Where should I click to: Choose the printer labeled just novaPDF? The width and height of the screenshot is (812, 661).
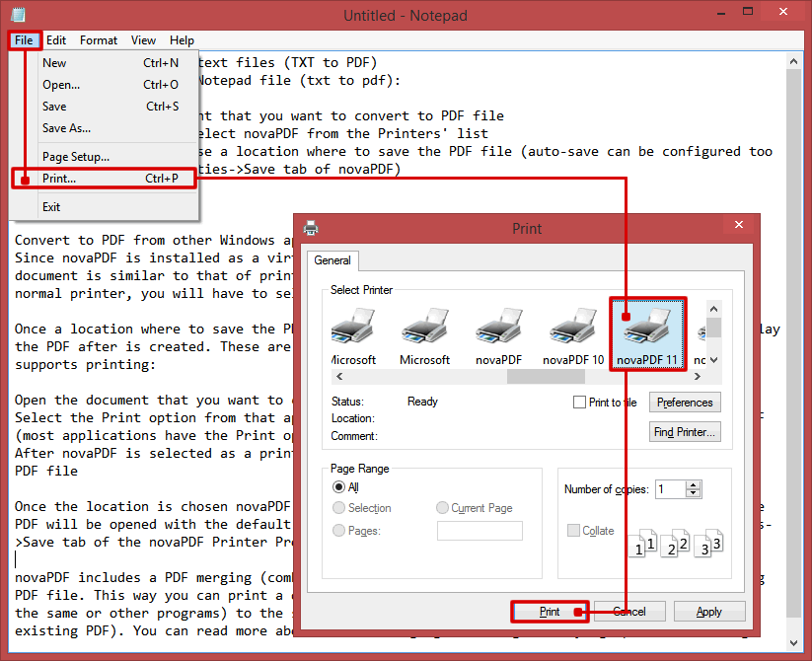pos(498,336)
